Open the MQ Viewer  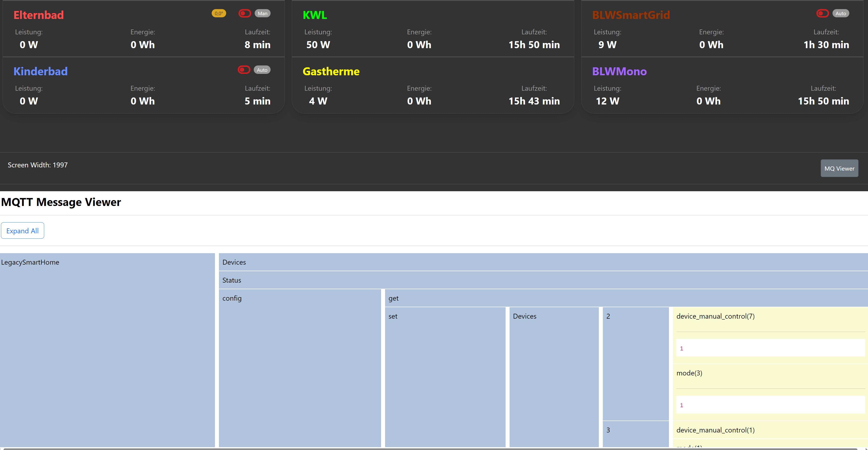(839, 168)
